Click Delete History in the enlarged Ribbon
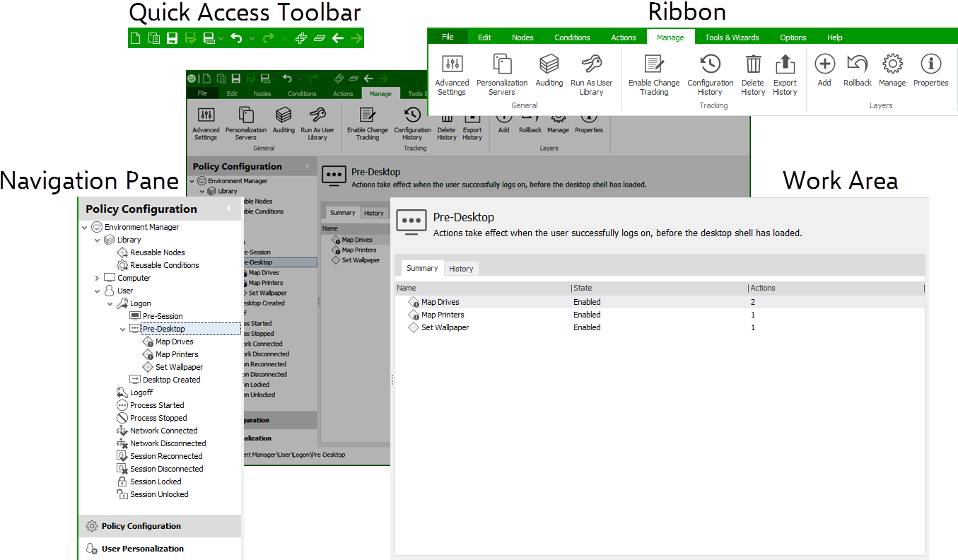This screenshot has height=560, width=958. [x=753, y=75]
